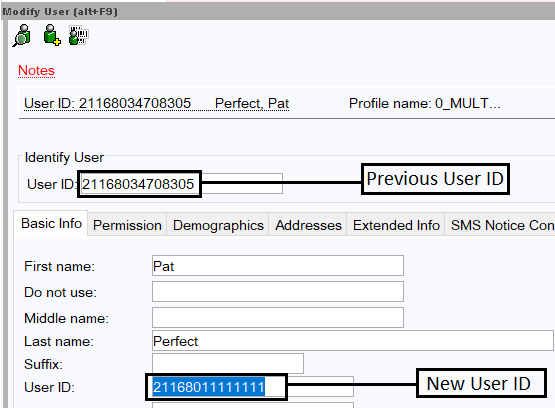Select the Do not use field
Image resolution: width=555 pixels, height=408 pixels.
(278, 292)
